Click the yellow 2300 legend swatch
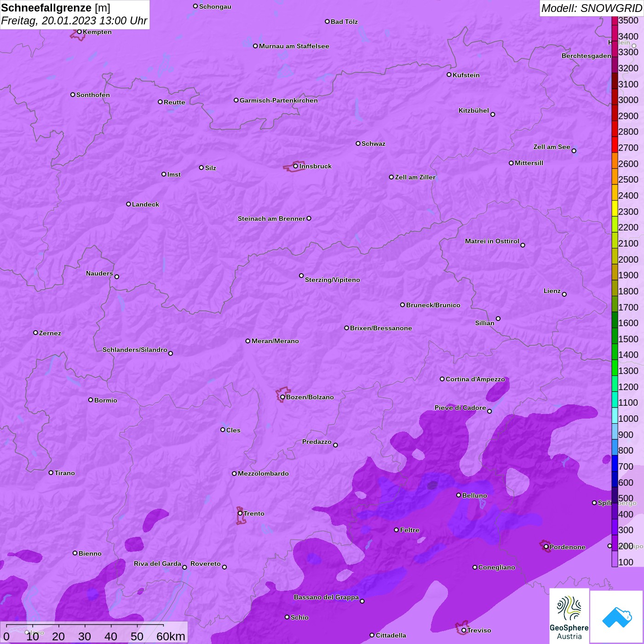Viewport: 644px width, 644px height. click(615, 208)
